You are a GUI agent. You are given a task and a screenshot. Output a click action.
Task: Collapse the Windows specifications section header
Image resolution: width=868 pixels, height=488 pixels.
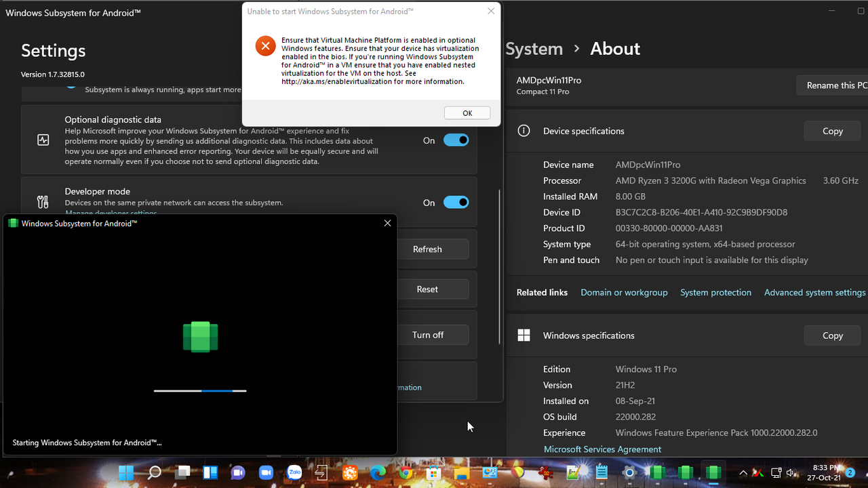[687, 335]
